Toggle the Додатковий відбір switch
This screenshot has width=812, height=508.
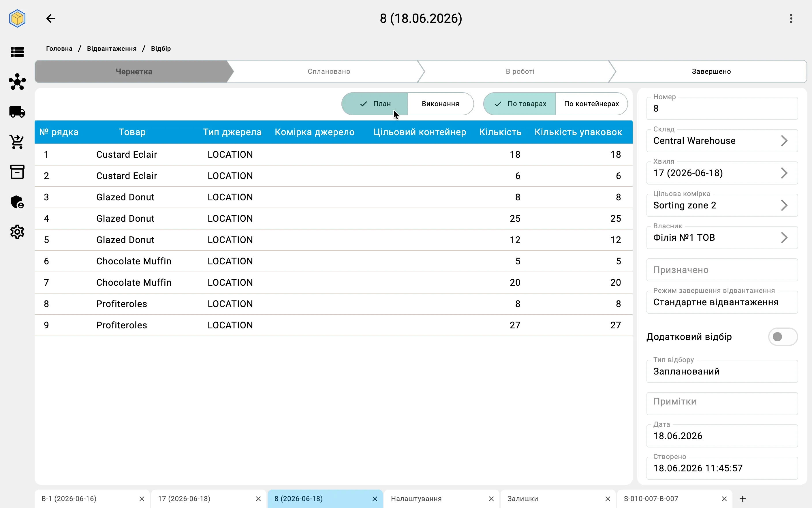point(782,337)
